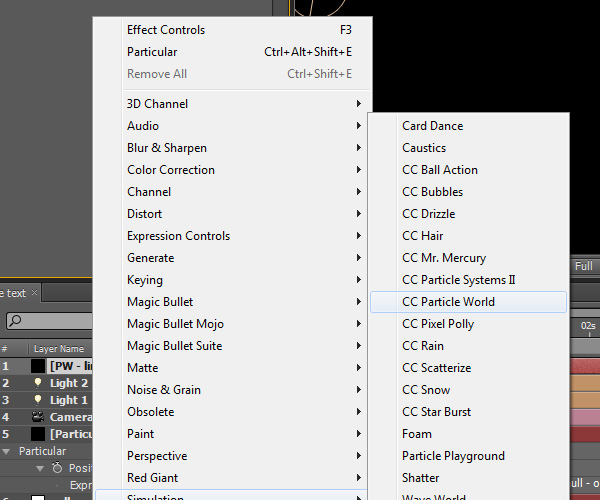Open the Obsolete submenu
The image size is (600, 500).
click(233, 412)
